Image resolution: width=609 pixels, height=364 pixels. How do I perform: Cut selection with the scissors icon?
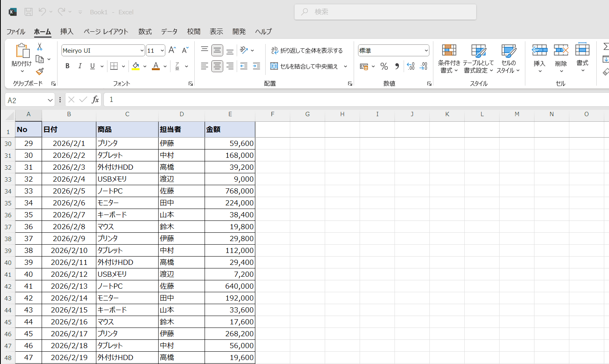(x=40, y=47)
